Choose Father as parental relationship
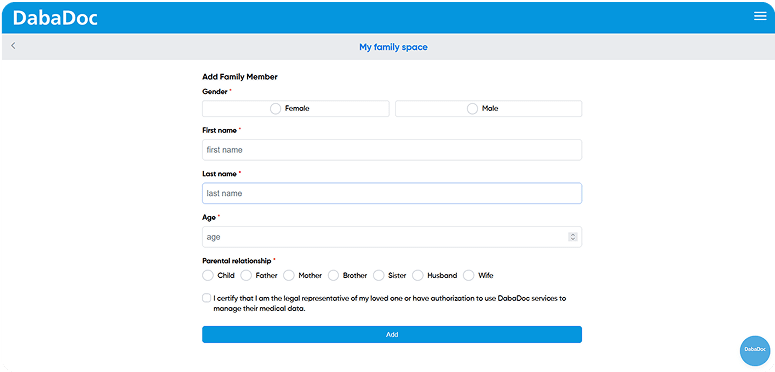This screenshot has width=775, height=372. pos(246,275)
